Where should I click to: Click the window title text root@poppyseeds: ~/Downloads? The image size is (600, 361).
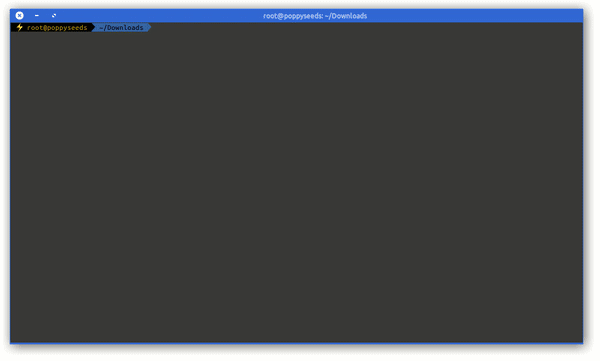click(x=315, y=16)
